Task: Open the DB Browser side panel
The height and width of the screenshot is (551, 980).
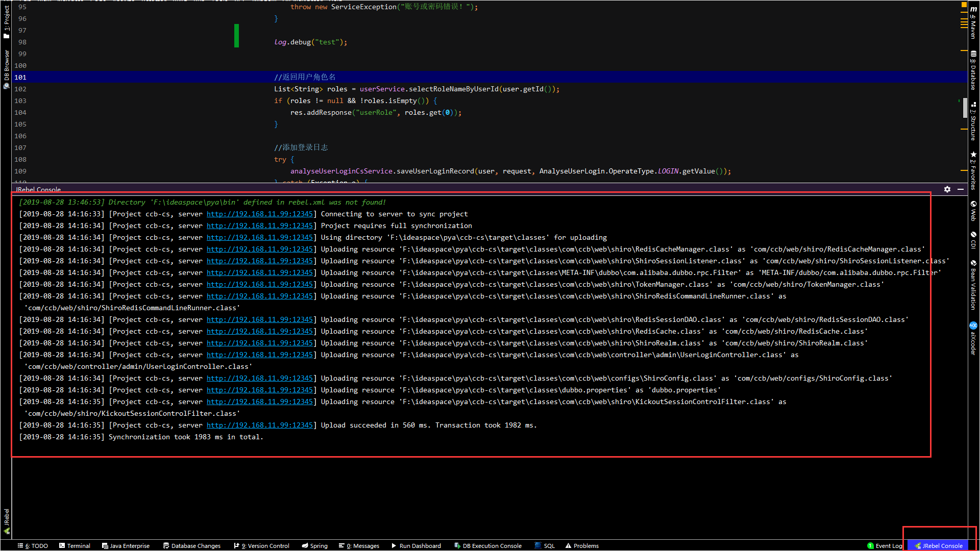Action: (6, 69)
